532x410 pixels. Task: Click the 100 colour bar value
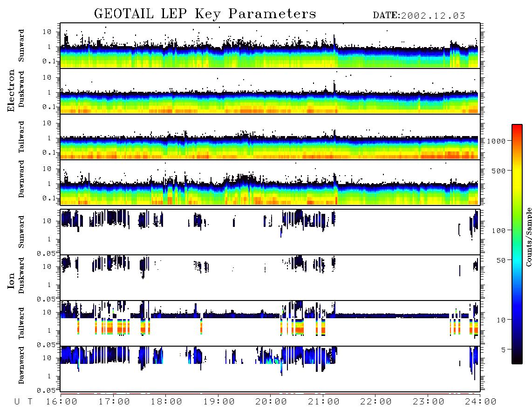click(x=499, y=231)
